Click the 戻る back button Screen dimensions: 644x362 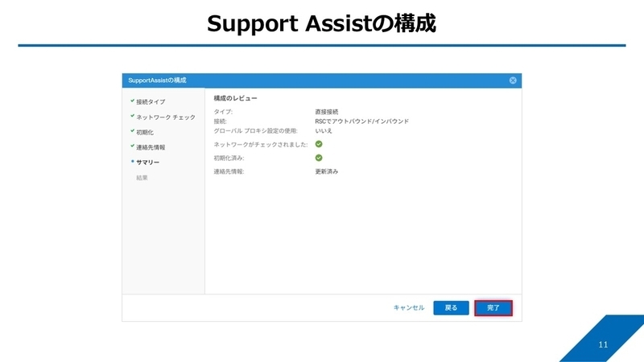pyautogui.click(x=451, y=308)
